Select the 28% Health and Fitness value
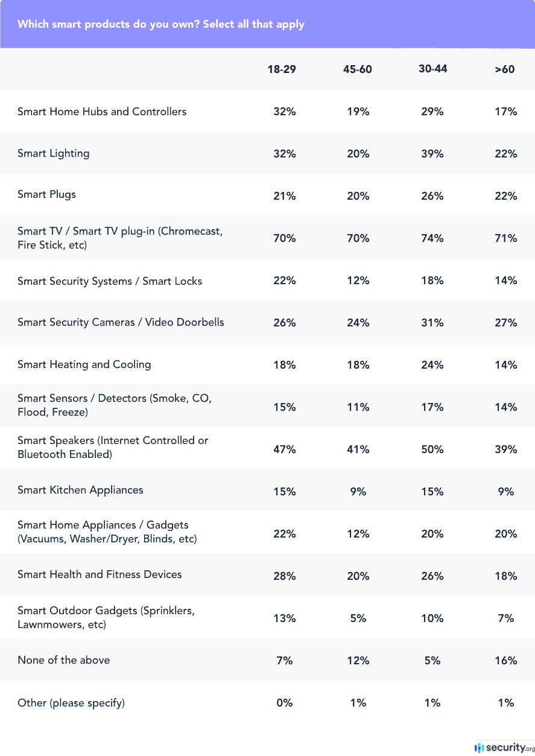The width and height of the screenshot is (535, 756). 284,576
